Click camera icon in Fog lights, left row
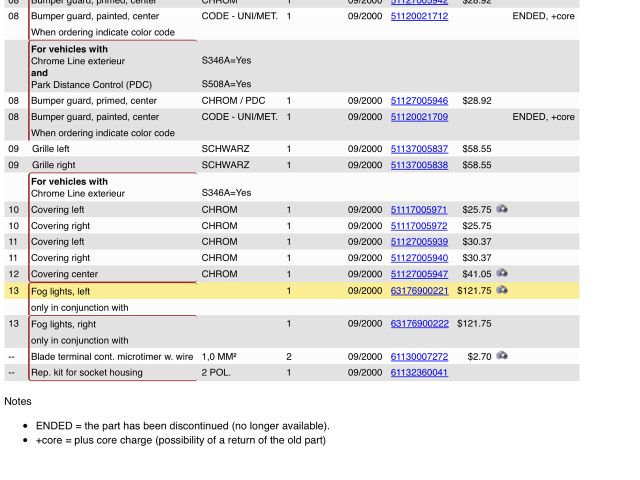 pos(502,290)
